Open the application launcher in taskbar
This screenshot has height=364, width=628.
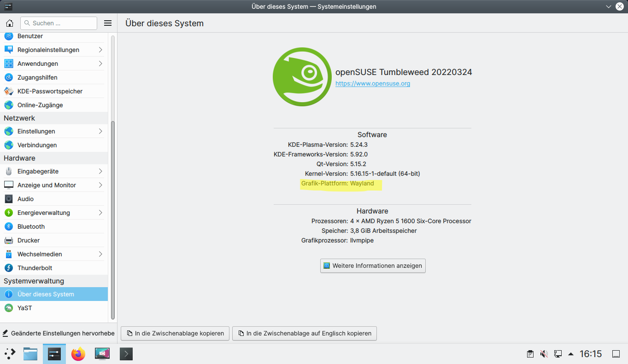[10, 354]
